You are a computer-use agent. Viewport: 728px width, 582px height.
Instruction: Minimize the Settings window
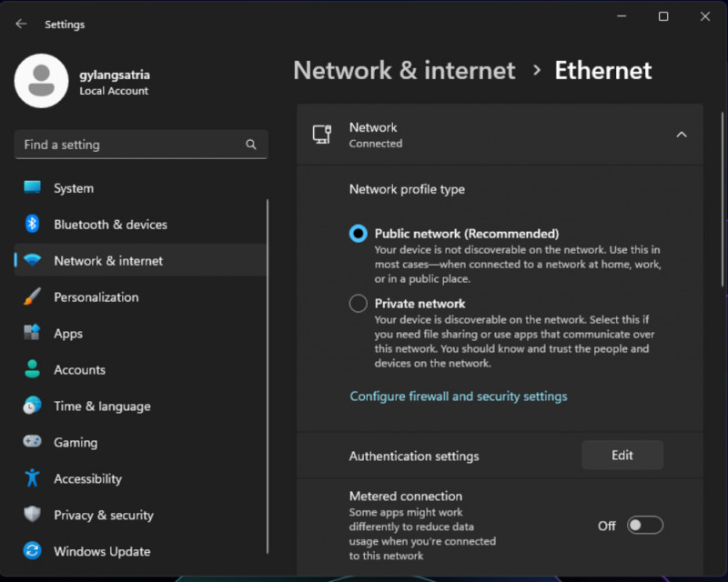[622, 16]
